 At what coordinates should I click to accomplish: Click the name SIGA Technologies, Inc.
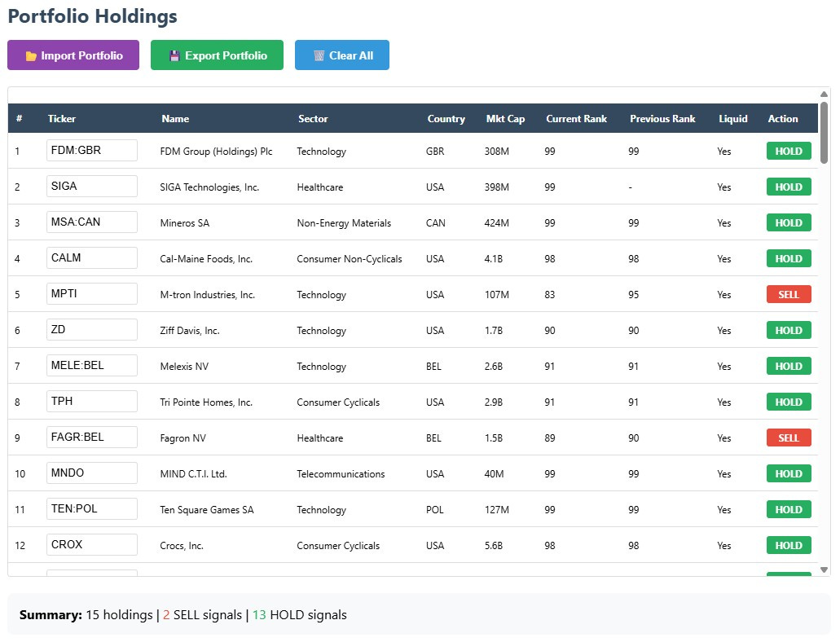(209, 187)
